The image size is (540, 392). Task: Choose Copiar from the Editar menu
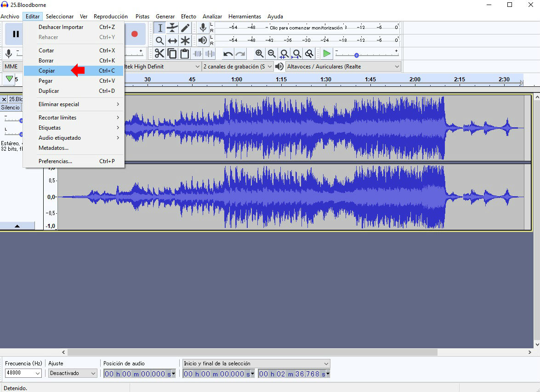(x=47, y=71)
